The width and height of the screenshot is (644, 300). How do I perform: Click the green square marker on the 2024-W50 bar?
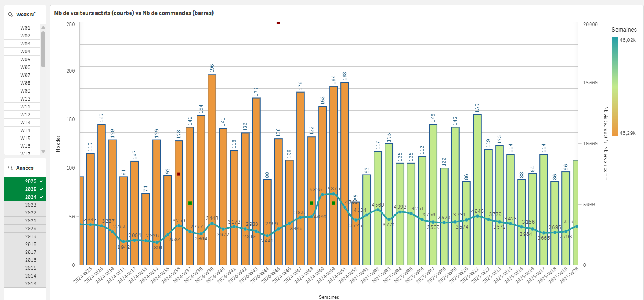point(334,203)
